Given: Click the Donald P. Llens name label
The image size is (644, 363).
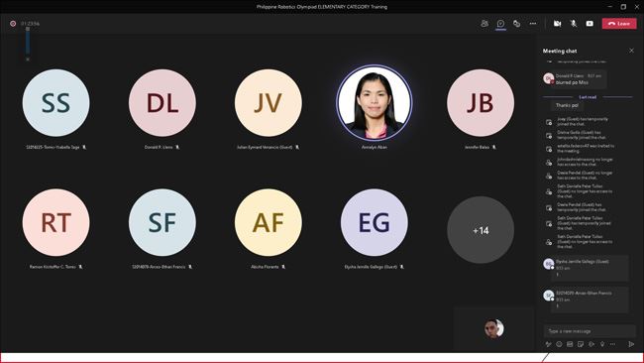Looking at the screenshot, I should click(159, 147).
